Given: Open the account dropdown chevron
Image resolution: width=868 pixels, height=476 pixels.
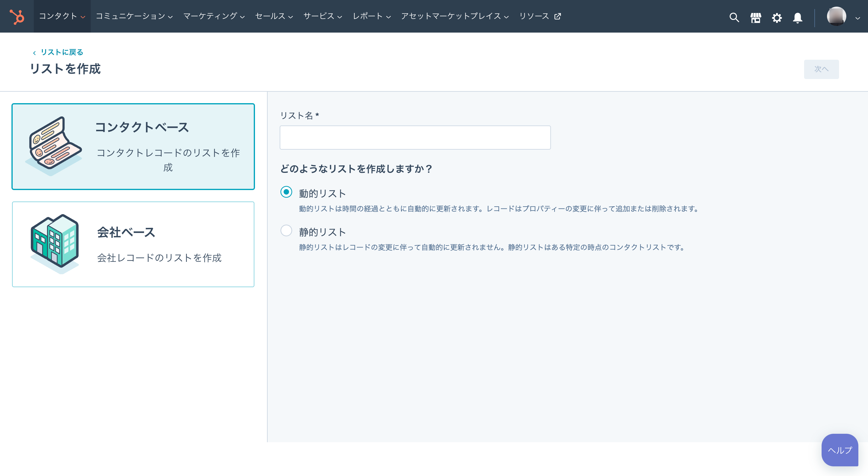Looking at the screenshot, I should [857, 18].
